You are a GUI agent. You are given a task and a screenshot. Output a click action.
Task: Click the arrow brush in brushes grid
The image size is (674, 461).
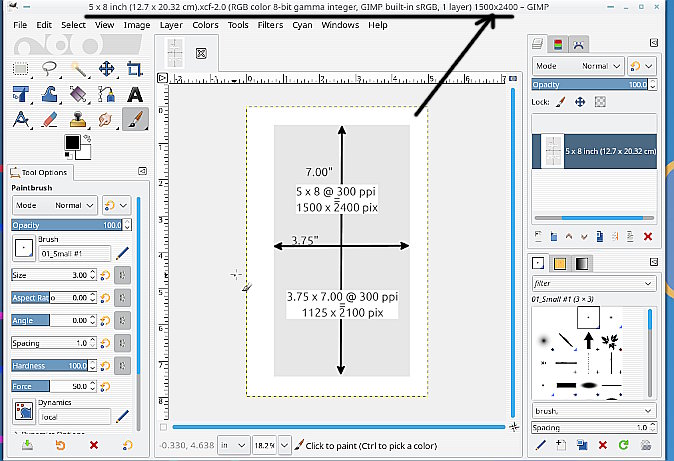click(589, 343)
